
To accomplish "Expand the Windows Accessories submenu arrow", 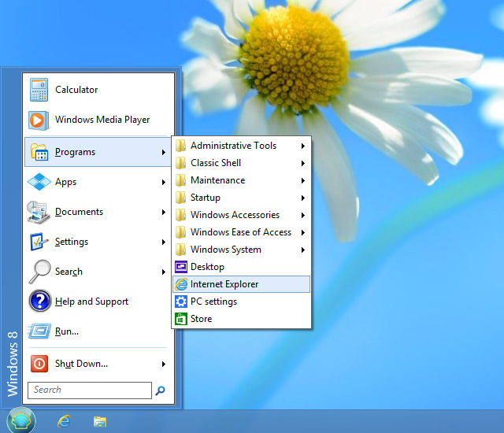I will [x=303, y=215].
